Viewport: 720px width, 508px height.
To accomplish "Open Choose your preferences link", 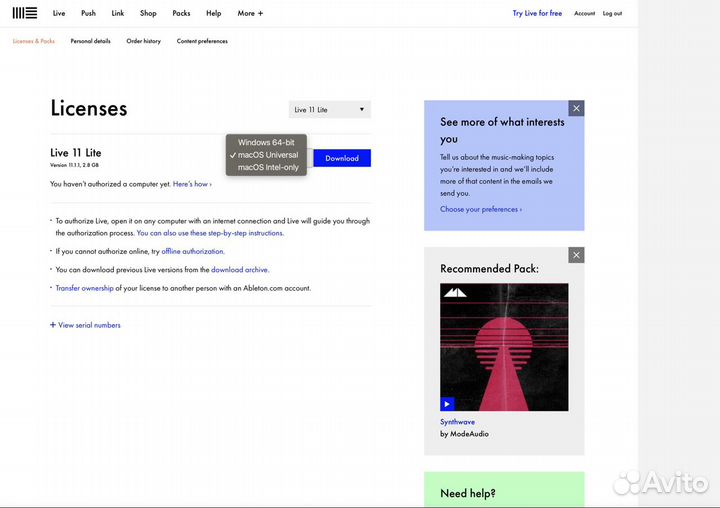I will pyautogui.click(x=480, y=209).
